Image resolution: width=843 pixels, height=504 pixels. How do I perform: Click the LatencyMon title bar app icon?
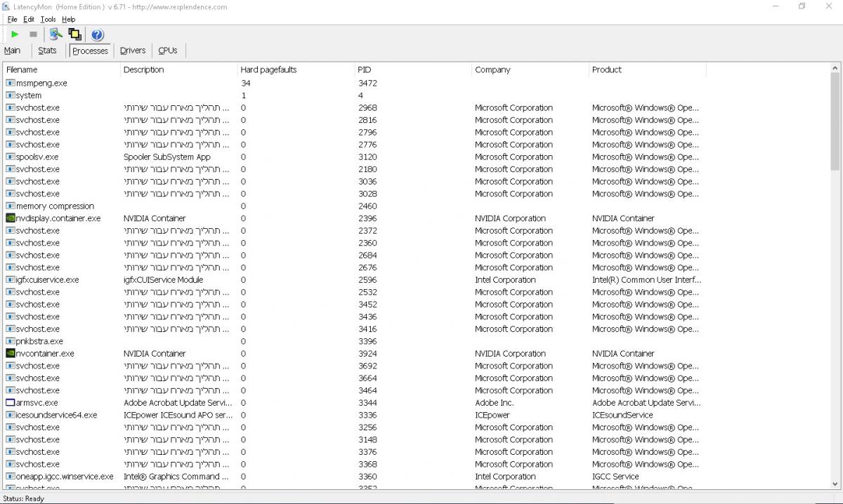[6, 6]
